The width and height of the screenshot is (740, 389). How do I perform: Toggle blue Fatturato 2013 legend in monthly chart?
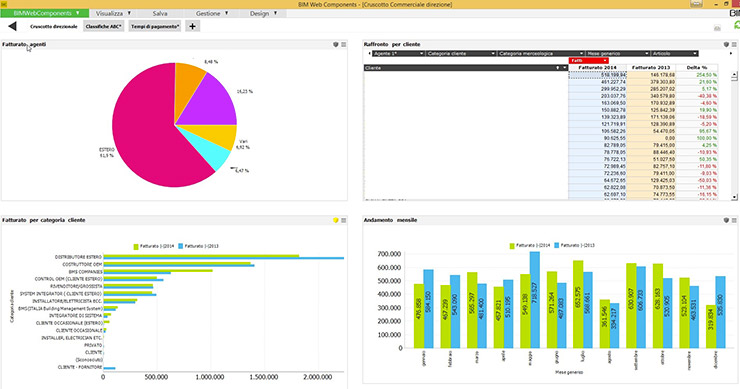click(574, 245)
